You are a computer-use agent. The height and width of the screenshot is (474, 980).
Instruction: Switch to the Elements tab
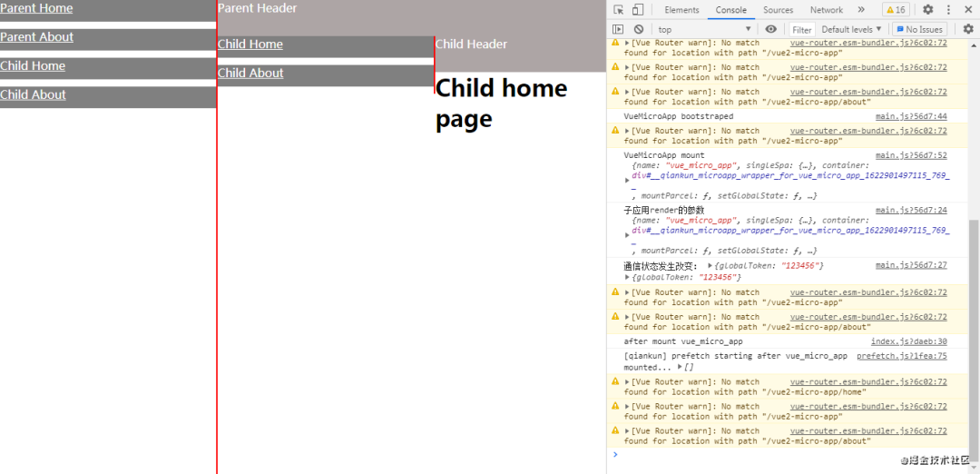(681, 10)
